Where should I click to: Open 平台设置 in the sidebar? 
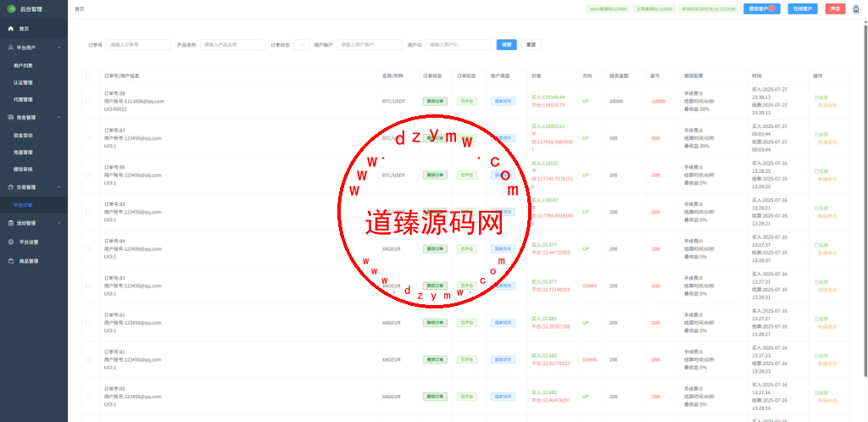point(34,242)
